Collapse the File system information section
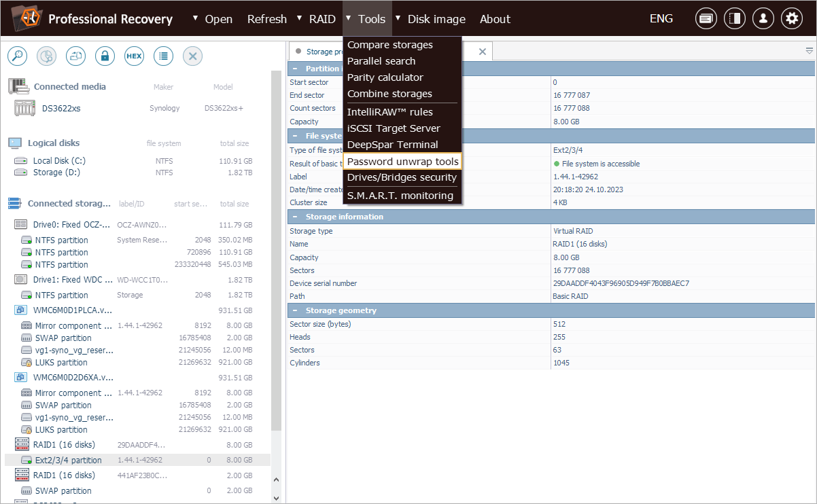The width and height of the screenshot is (817, 504). [295, 137]
